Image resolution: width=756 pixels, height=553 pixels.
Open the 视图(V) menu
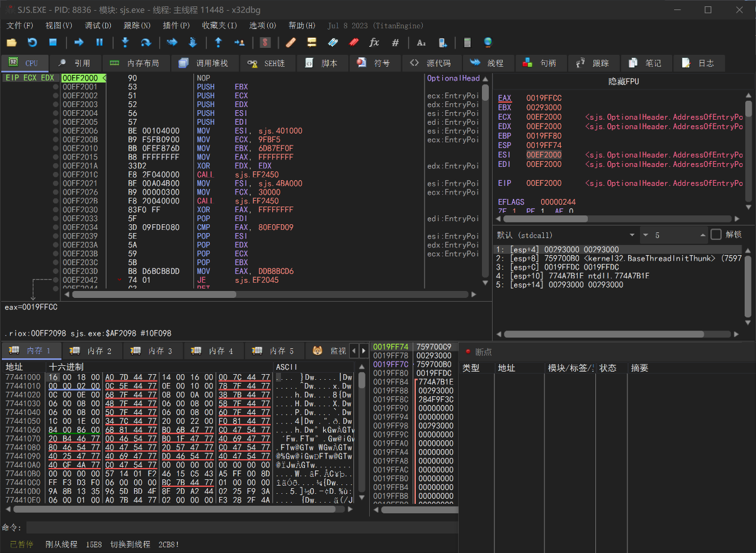click(59, 26)
